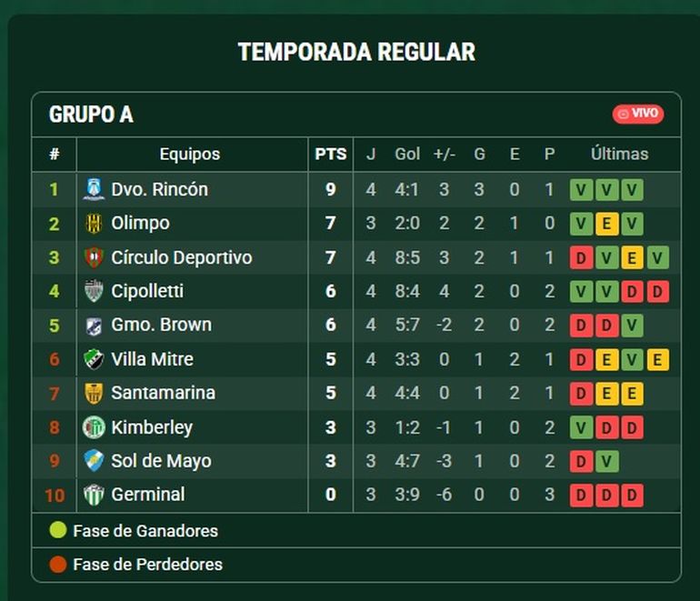
Task: Open the Olimpo team link
Action: [x=140, y=224]
